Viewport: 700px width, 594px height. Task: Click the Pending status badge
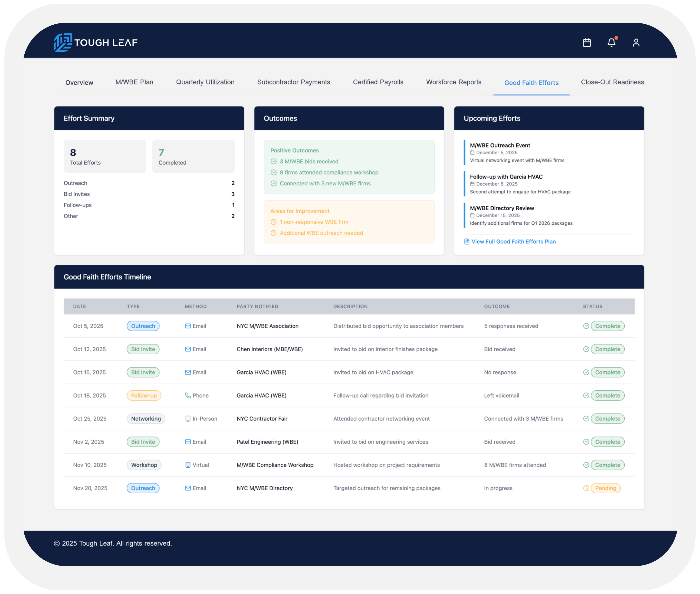pyautogui.click(x=605, y=488)
